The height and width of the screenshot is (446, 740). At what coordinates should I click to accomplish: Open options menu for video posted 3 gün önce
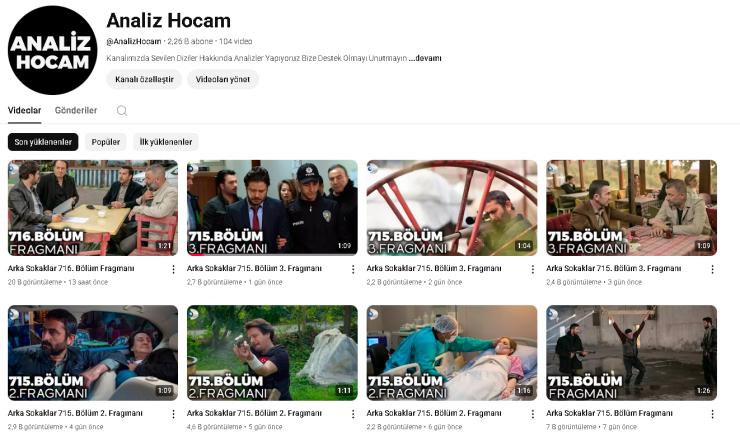point(712,269)
